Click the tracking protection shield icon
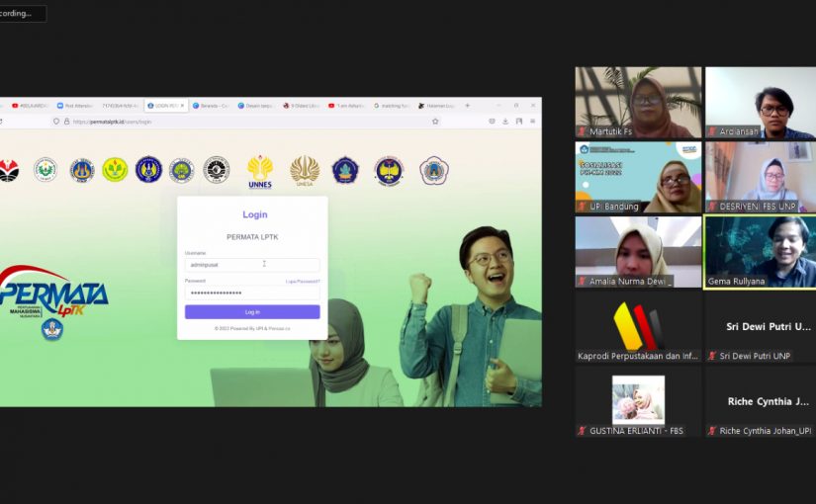 click(x=56, y=122)
